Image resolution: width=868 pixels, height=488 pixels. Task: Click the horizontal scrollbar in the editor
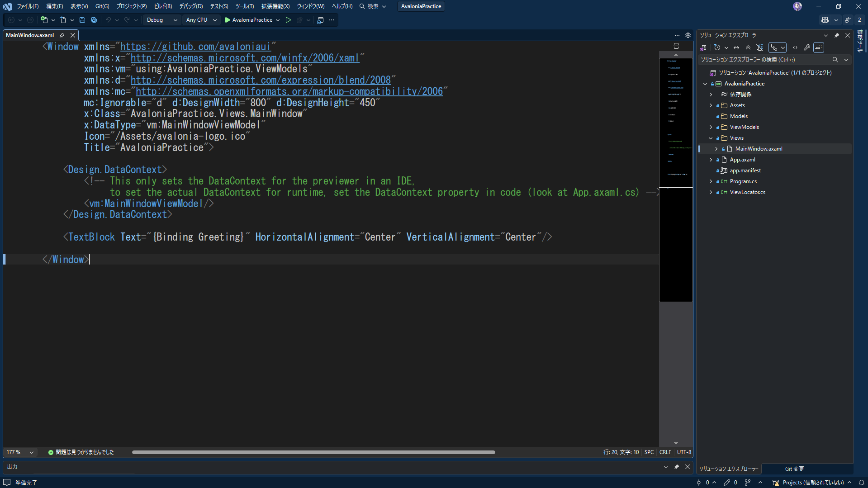tap(313, 452)
